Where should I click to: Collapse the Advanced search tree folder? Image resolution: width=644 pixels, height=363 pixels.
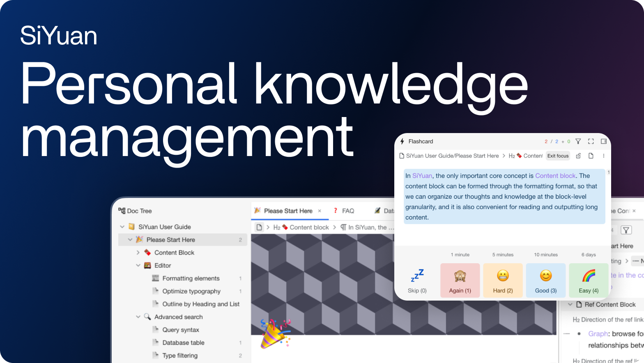(138, 317)
